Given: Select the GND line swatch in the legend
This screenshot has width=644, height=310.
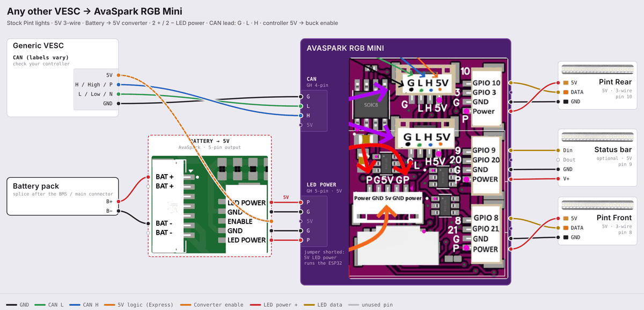Looking at the screenshot, I should [11, 305].
